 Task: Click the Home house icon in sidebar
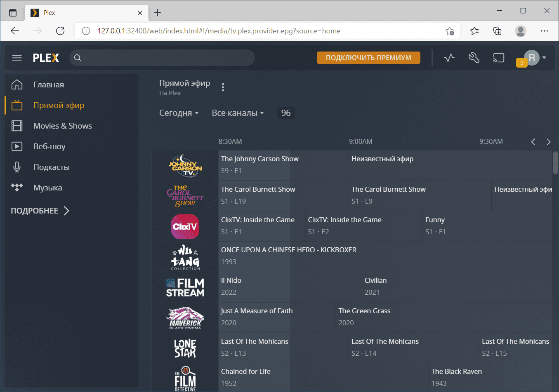coord(17,85)
